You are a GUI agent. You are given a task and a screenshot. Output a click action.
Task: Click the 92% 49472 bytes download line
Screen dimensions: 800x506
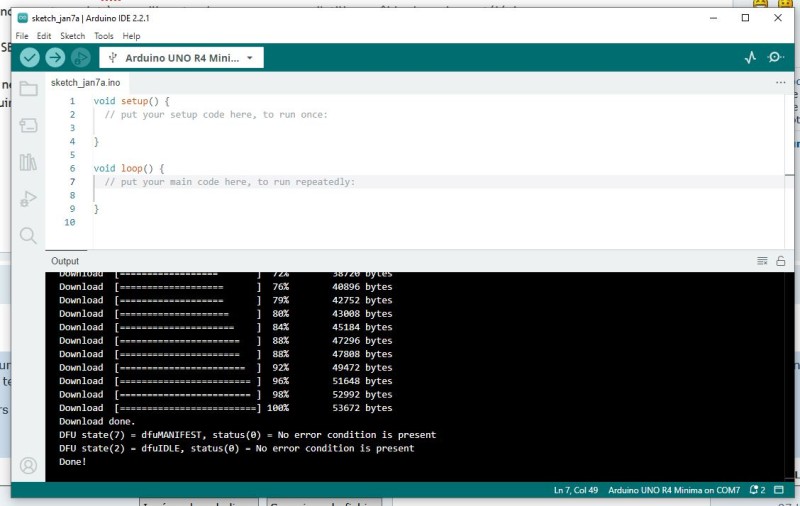(226, 367)
